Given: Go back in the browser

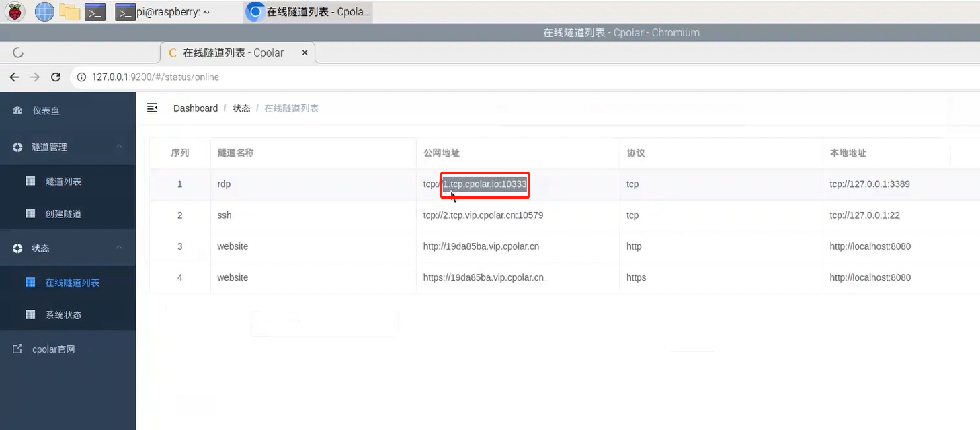Looking at the screenshot, I should [14, 77].
